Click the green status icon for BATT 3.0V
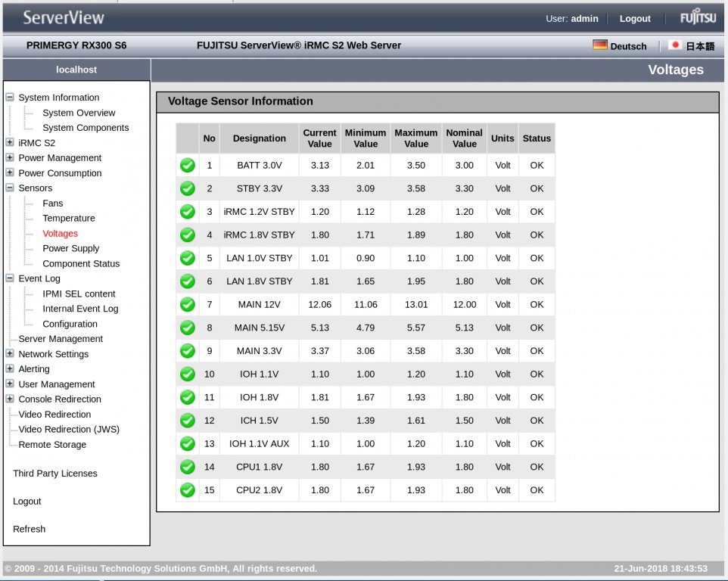Screen dimensions: 728x581 click(188, 165)
